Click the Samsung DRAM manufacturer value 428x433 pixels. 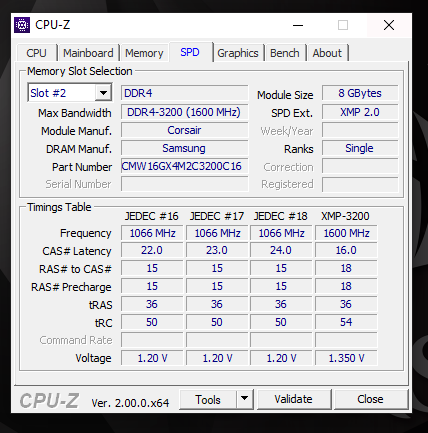[185, 148]
